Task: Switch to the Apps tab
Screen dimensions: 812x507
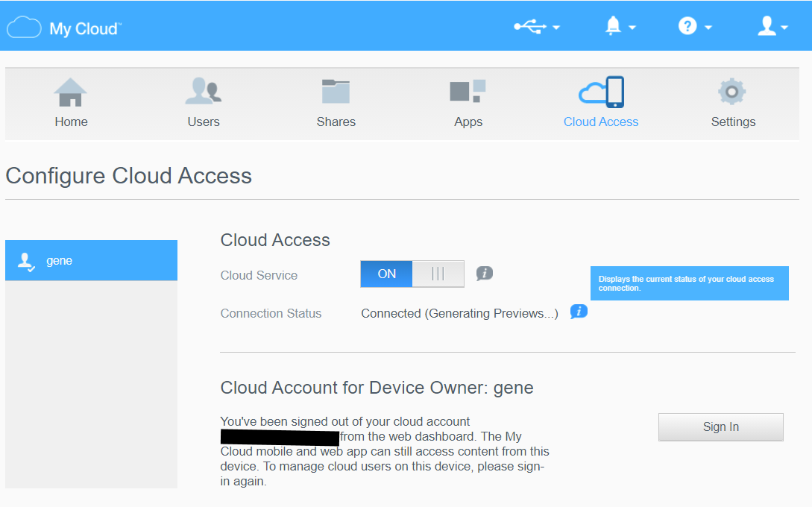Action: pos(468,103)
